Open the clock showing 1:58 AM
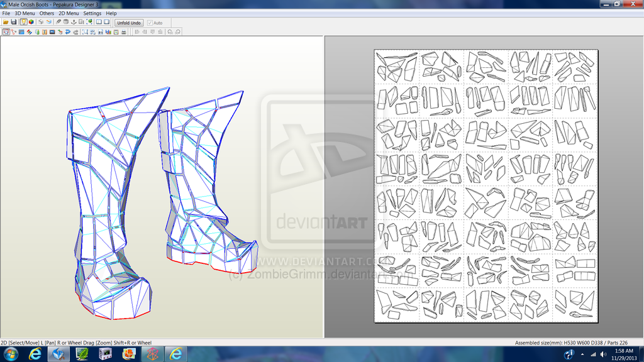This screenshot has width=644, height=362. (x=625, y=354)
